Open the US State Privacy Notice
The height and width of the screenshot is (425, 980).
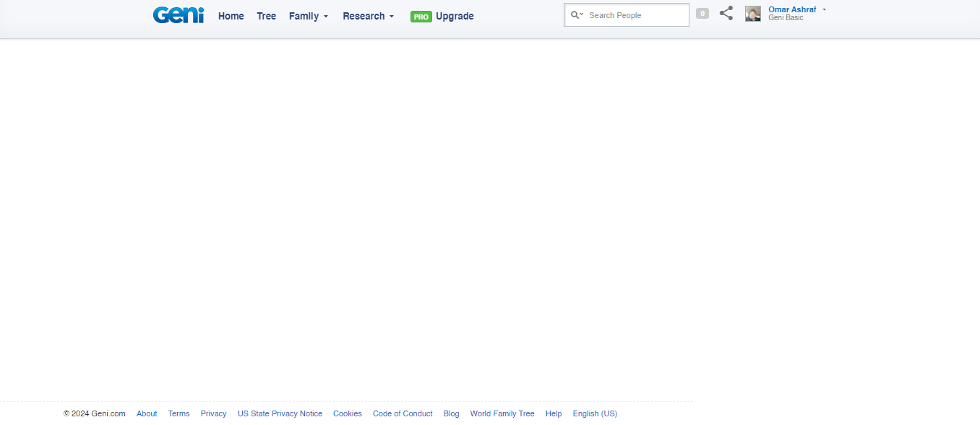click(x=280, y=413)
